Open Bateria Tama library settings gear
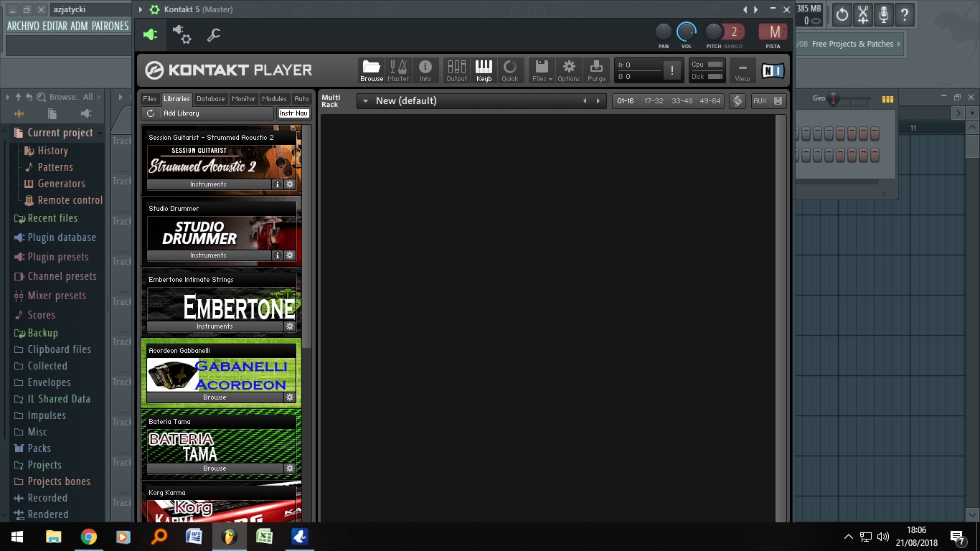Image resolution: width=980 pixels, height=551 pixels. (x=290, y=468)
